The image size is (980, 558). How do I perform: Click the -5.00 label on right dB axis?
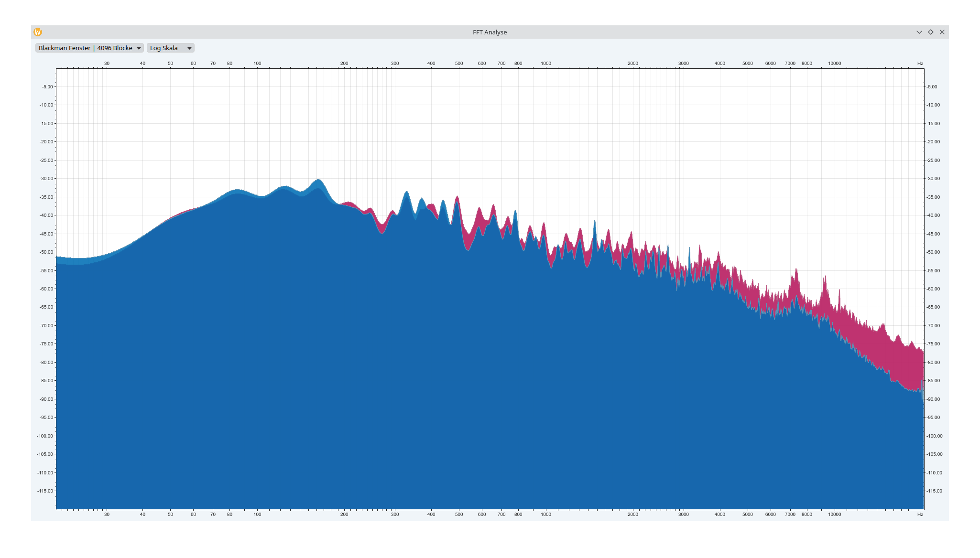point(932,87)
